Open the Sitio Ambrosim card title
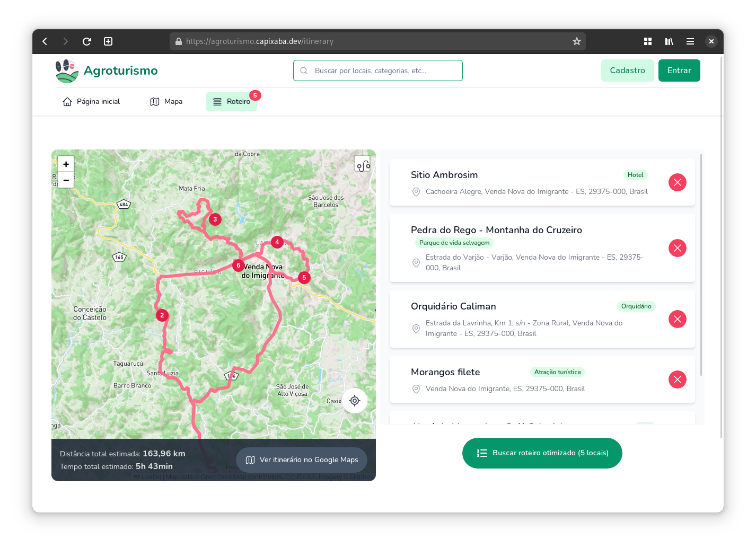 point(444,175)
